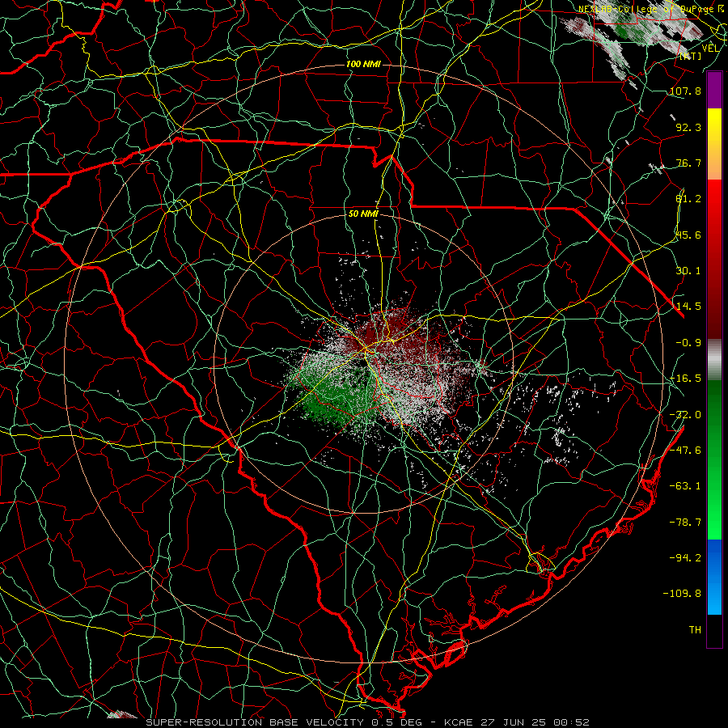Click the "100 NMI" range ring label
The width and height of the screenshot is (728, 728).
pyautogui.click(x=363, y=64)
